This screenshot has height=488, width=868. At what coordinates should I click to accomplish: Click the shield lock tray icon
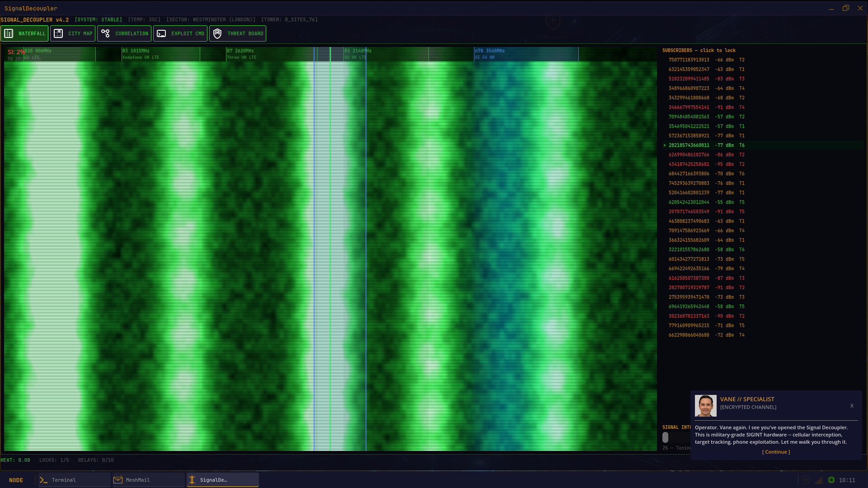pyautogui.click(x=806, y=480)
